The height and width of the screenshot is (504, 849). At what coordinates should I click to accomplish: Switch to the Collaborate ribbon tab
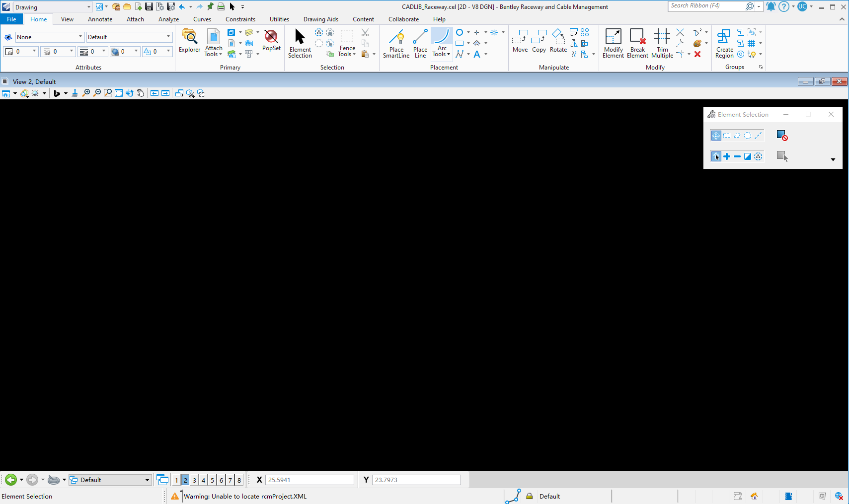403,19
